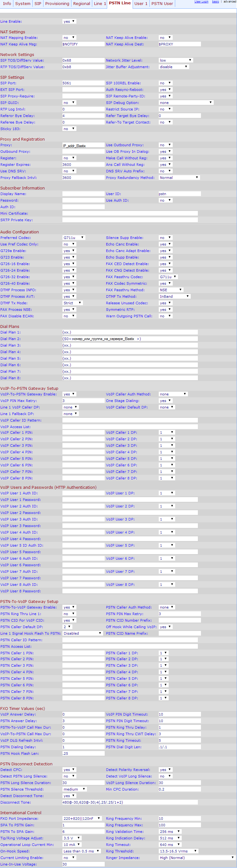This screenshot has width=237, height=868.
Task: Open the SIP Debug Option dropdown
Action: (x=186, y=103)
